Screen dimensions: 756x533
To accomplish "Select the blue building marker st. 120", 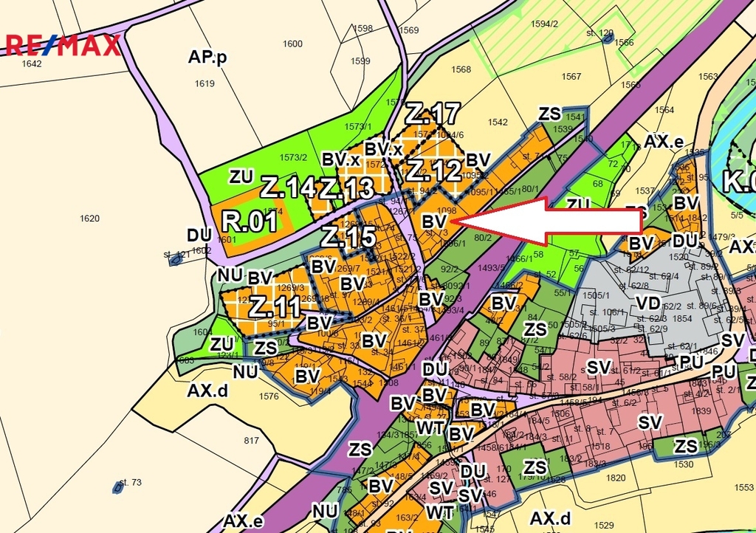I will coord(607,38).
